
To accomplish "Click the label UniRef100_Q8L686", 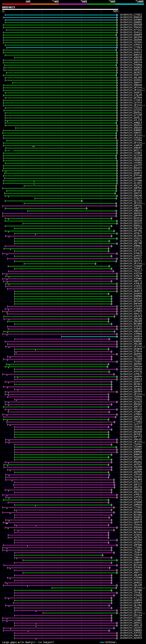I will point(131,77).
